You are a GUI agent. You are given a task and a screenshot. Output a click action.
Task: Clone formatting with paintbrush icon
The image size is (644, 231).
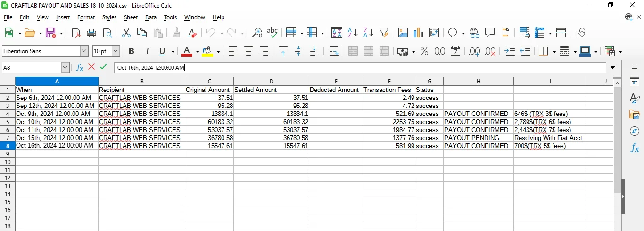[176, 33]
